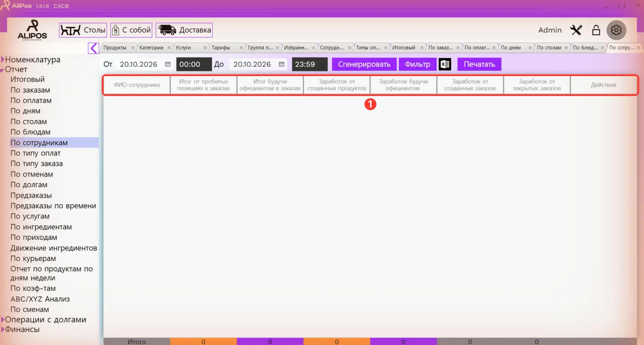Click the Сгенерировать button
The image size is (644, 345).
pyautogui.click(x=364, y=64)
